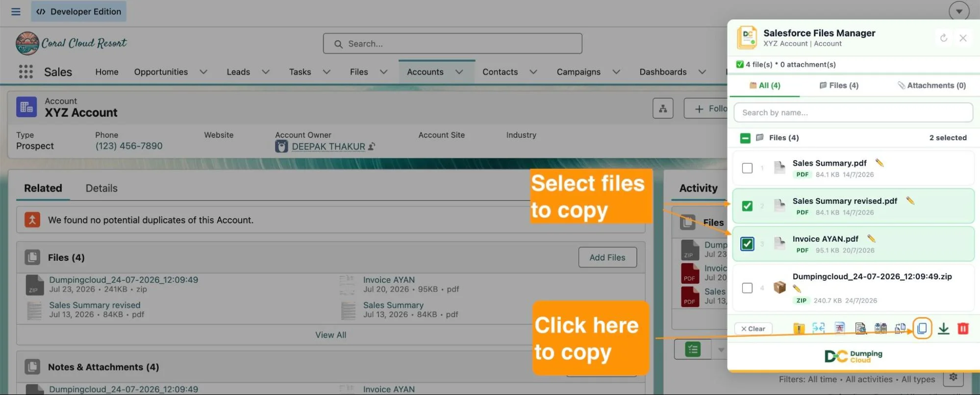Download the selected files with the green arrow

point(943,328)
